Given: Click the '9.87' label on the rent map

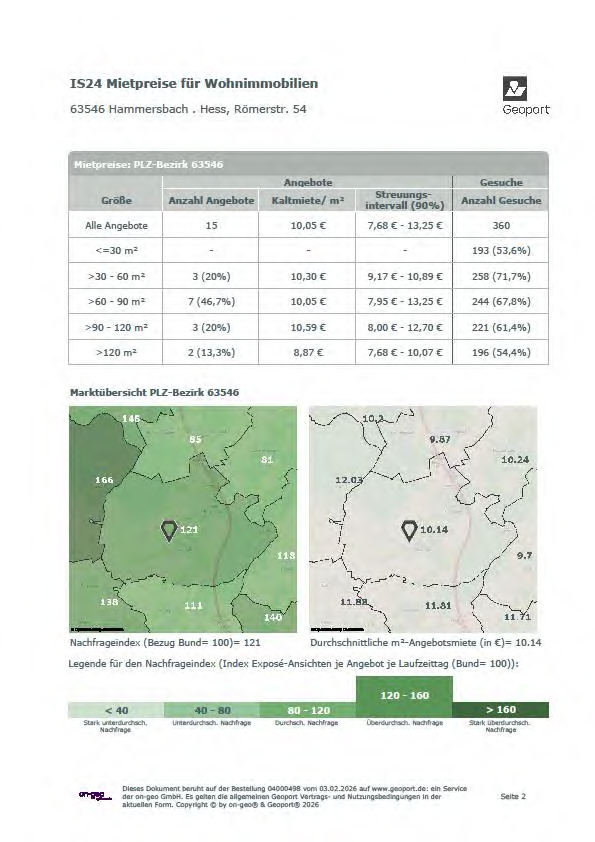Looking at the screenshot, I should pos(440,440).
